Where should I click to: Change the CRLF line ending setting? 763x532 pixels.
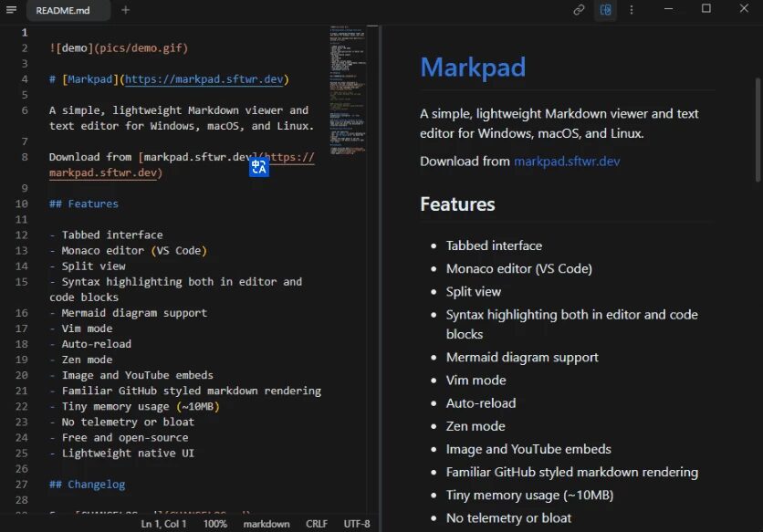coord(317,524)
